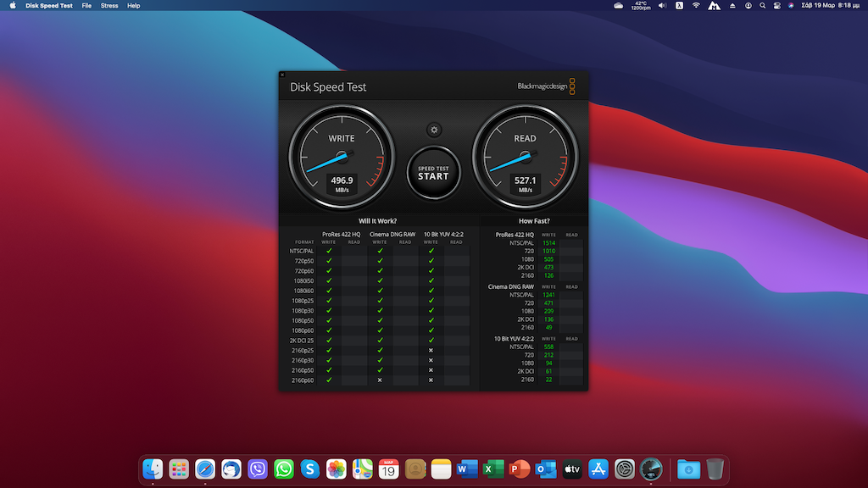Click the write speed value 496.9
This screenshot has height=488, width=868.
[x=342, y=180]
